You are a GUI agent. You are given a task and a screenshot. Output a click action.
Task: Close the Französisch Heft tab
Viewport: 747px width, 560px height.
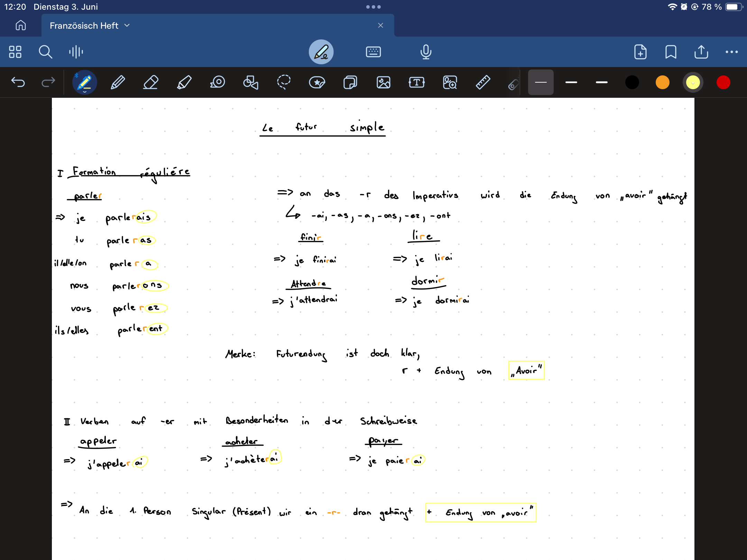[x=381, y=25]
